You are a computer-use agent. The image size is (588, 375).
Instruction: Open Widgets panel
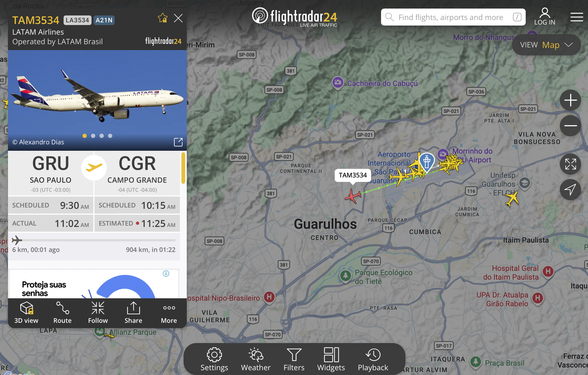331,360
